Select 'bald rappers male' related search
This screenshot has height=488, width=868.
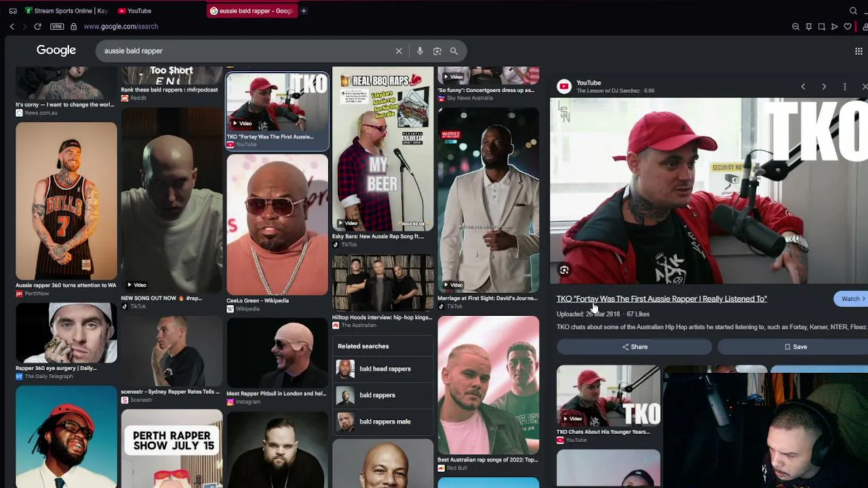pyautogui.click(x=384, y=422)
